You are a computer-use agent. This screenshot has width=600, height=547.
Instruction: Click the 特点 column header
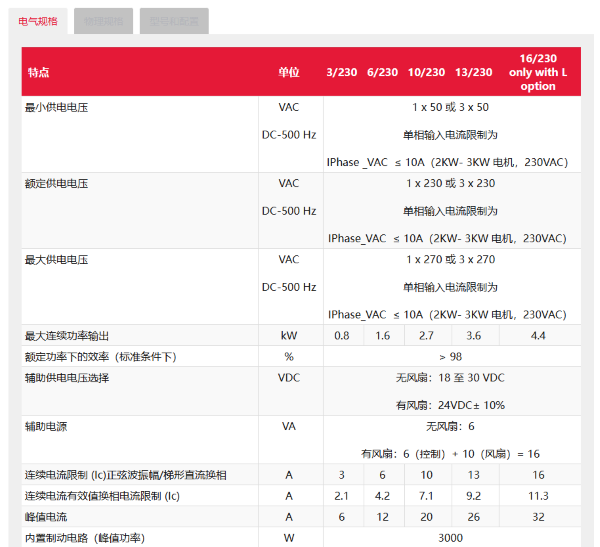point(39,72)
